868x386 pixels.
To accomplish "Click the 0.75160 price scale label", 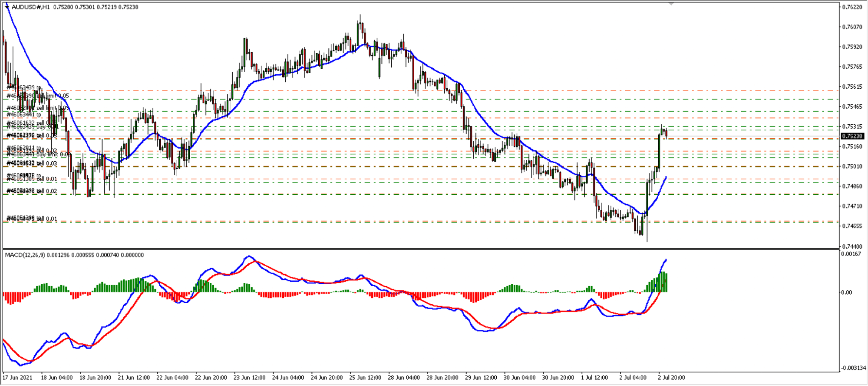I will click(x=851, y=146).
